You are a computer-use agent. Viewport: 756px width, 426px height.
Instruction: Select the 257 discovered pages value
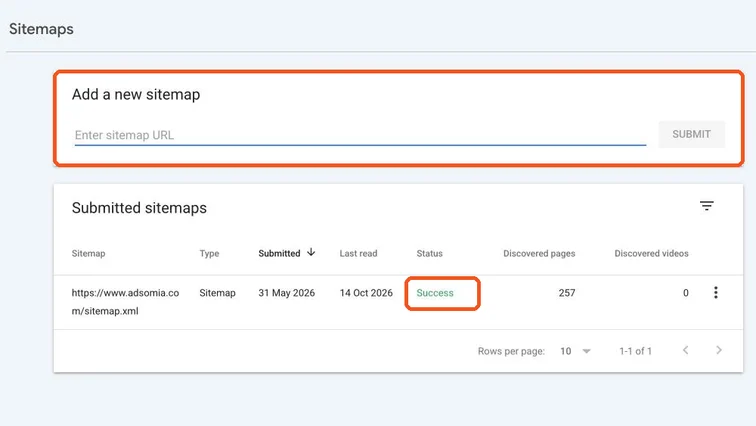(x=567, y=293)
